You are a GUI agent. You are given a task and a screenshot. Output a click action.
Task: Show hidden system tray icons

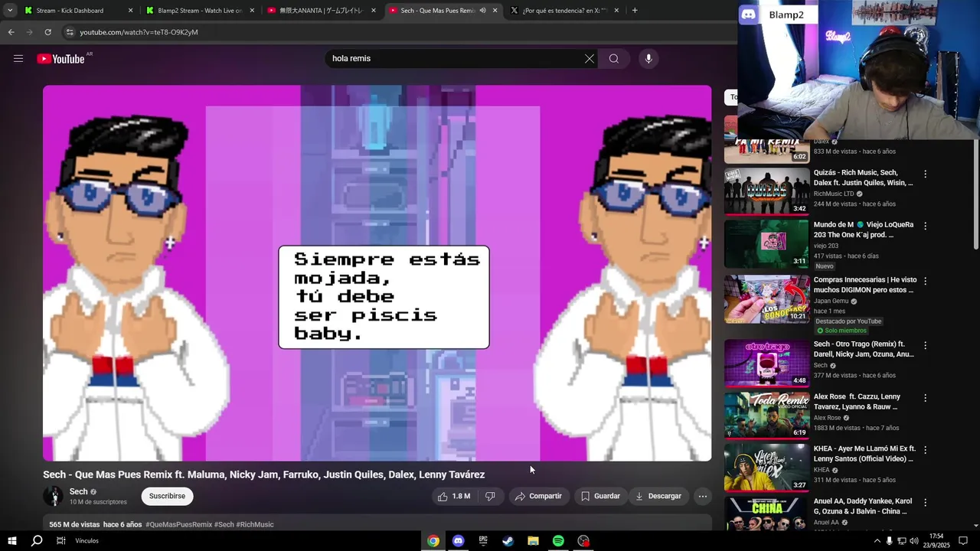point(877,541)
